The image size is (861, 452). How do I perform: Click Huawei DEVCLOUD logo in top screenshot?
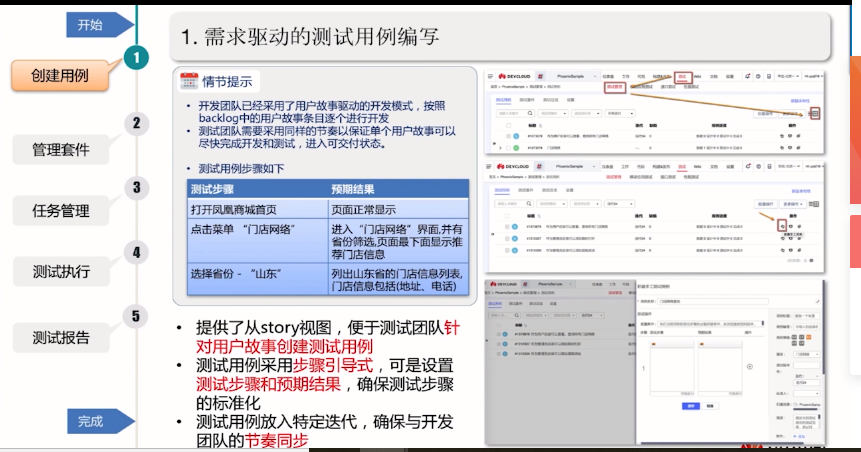pyautogui.click(x=514, y=76)
